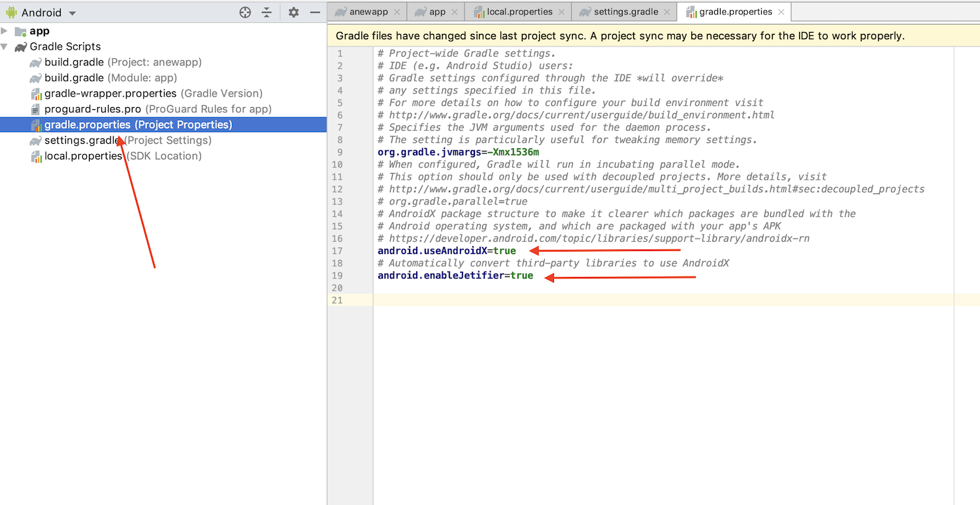
Task: Click the Gradle elephant icon beside build.gradle (Module: app)
Action: pos(35,78)
